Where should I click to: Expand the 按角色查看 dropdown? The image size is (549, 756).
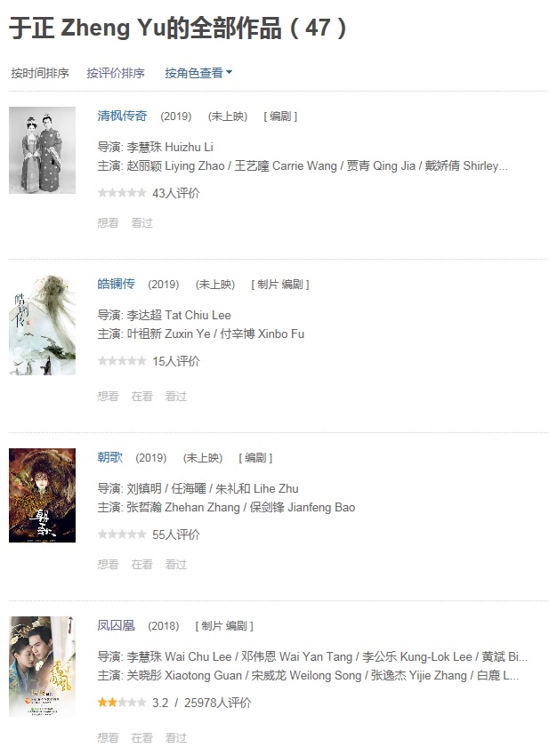pyautogui.click(x=198, y=73)
